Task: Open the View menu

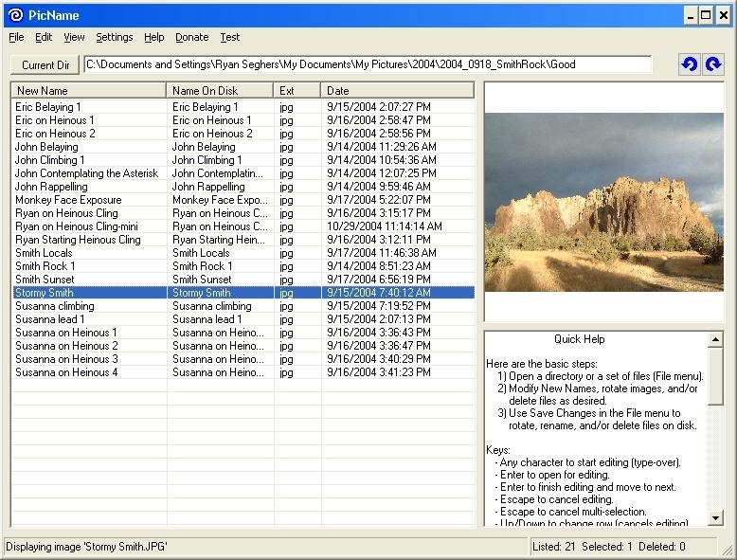Action: (x=74, y=37)
